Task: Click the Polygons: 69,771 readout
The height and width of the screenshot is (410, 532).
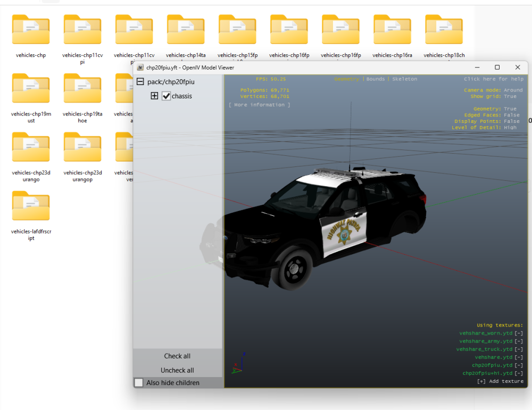Action: [x=264, y=90]
